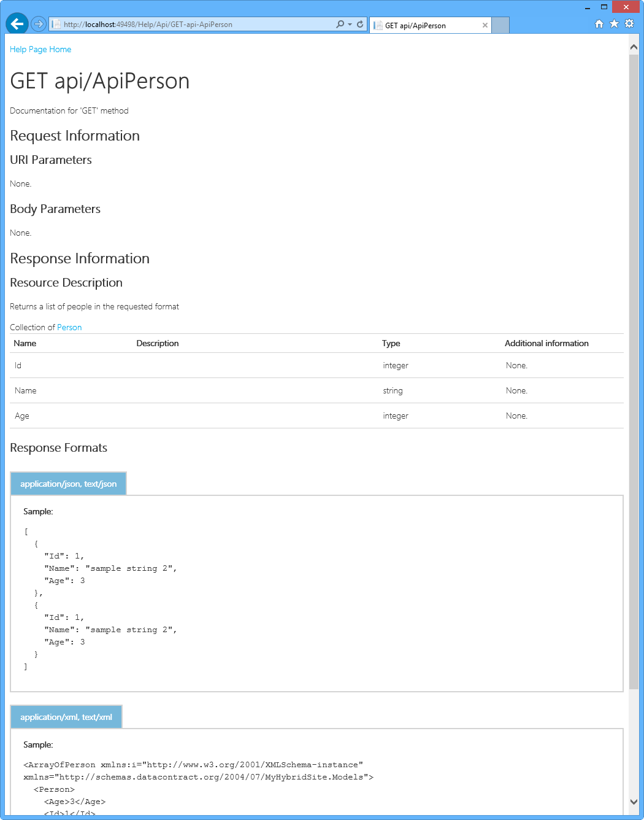
Task: Click the scroll-down arrow on the scrollbar
Action: (x=635, y=802)
